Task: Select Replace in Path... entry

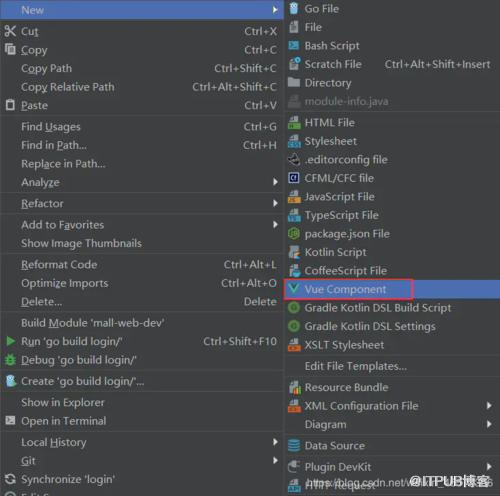Action: (142, 164)
